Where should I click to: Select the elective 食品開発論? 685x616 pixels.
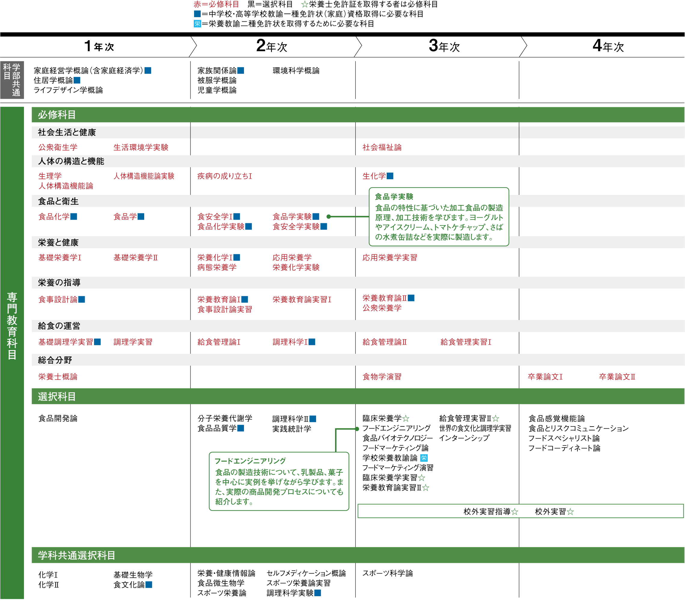[x=58, y=419]
